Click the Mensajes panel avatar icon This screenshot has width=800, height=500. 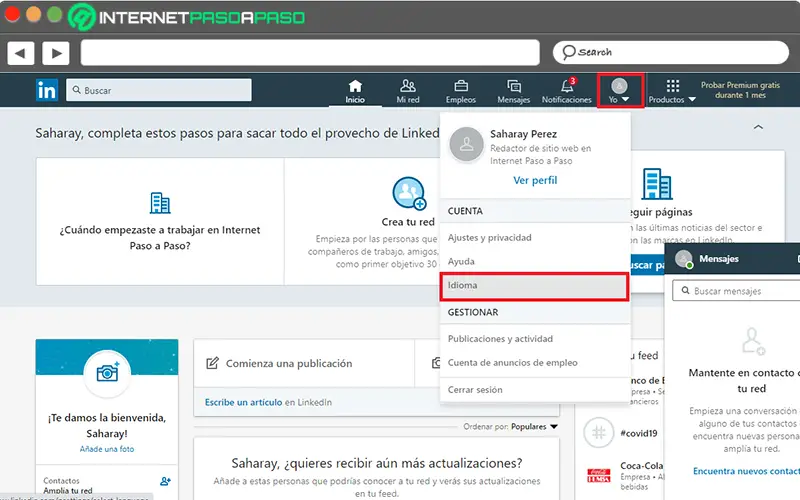(684, 259)
